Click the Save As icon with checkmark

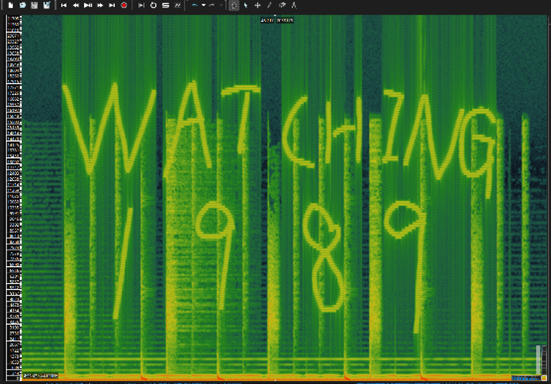point(46,5)
